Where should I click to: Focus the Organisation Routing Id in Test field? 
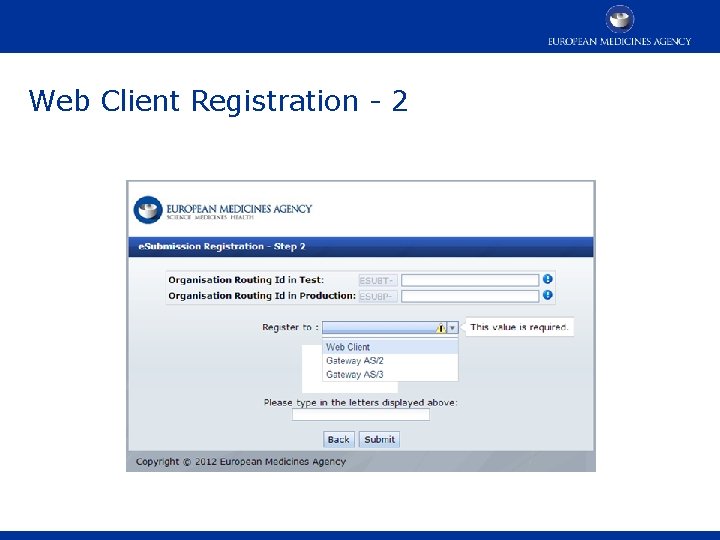470,280
